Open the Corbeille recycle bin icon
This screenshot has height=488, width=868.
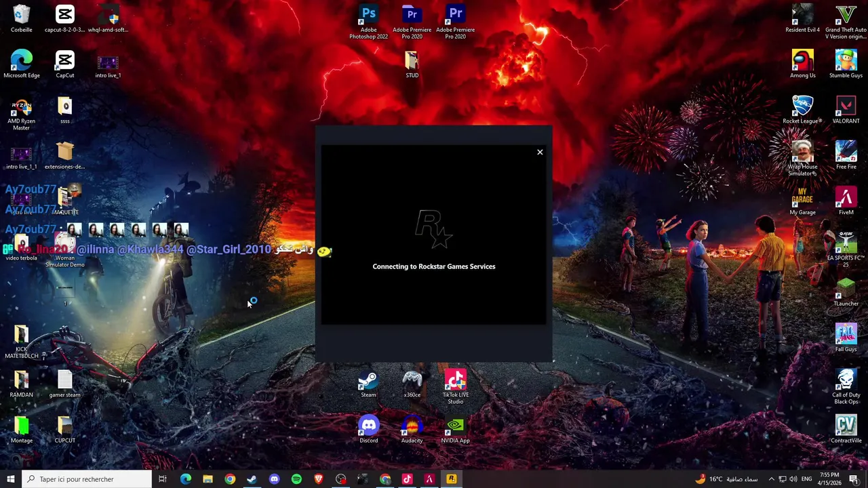(x=21, y=19)
